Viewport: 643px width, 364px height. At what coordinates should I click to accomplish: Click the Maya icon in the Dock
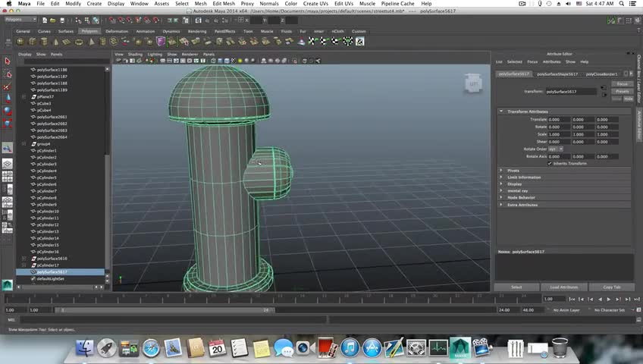click(460, 348)
